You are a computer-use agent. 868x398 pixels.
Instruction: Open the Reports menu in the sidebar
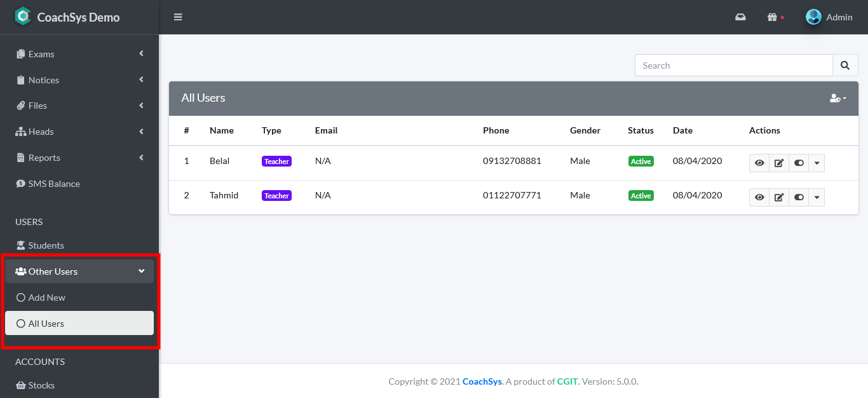point(44,157)
